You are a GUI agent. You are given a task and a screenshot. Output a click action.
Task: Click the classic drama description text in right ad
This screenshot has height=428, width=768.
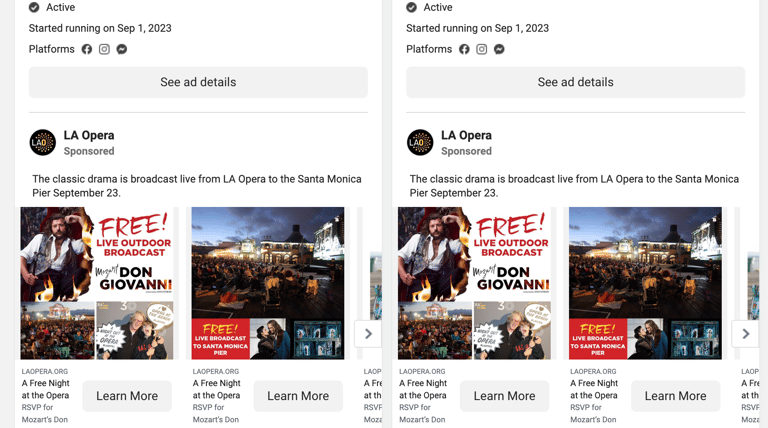(x=574, y=186)
